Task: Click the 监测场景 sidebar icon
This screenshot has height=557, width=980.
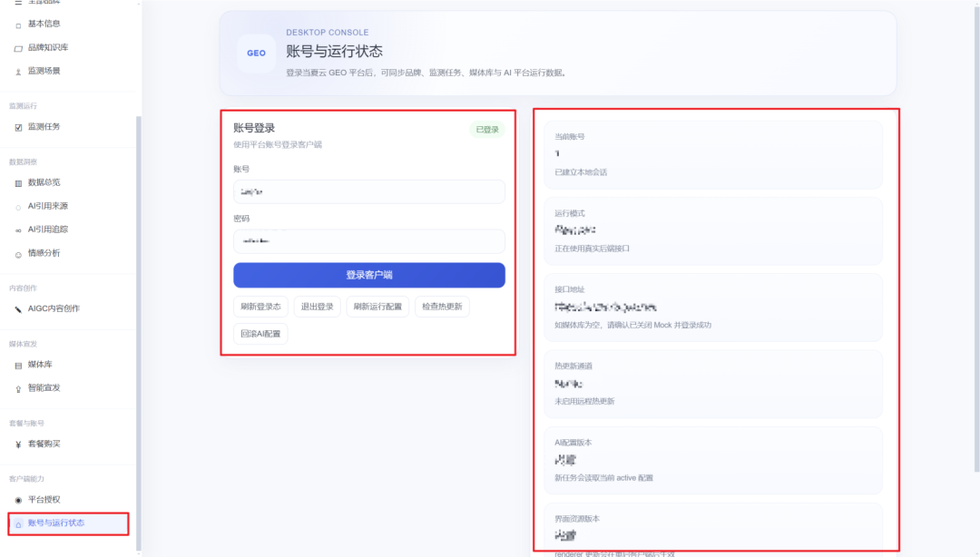Action: [x=18, y=72]
